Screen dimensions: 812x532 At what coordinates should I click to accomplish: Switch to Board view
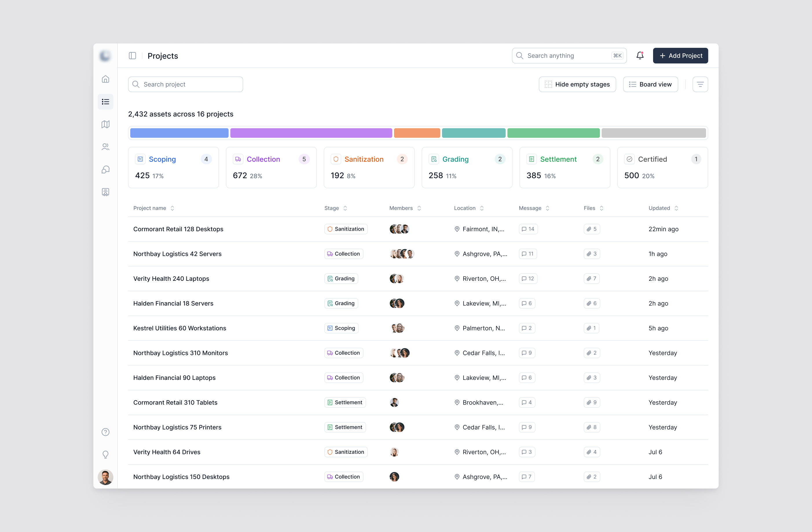pyautogui.click(x=650, y=84)
